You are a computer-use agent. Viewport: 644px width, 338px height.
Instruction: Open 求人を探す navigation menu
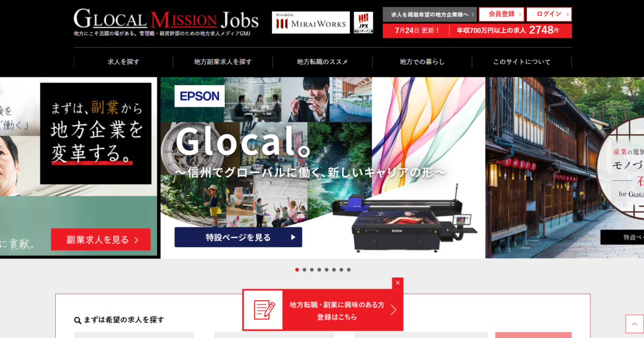coord(123,62)
